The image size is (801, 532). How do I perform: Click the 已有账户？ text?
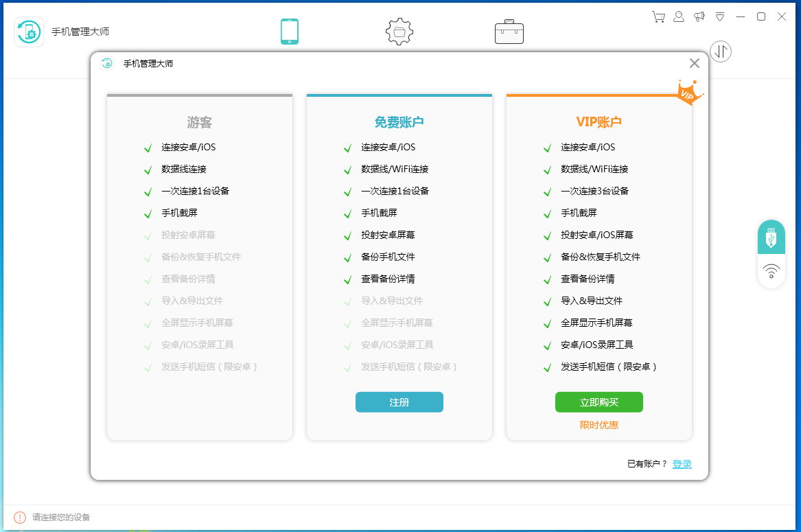[647, 464]
